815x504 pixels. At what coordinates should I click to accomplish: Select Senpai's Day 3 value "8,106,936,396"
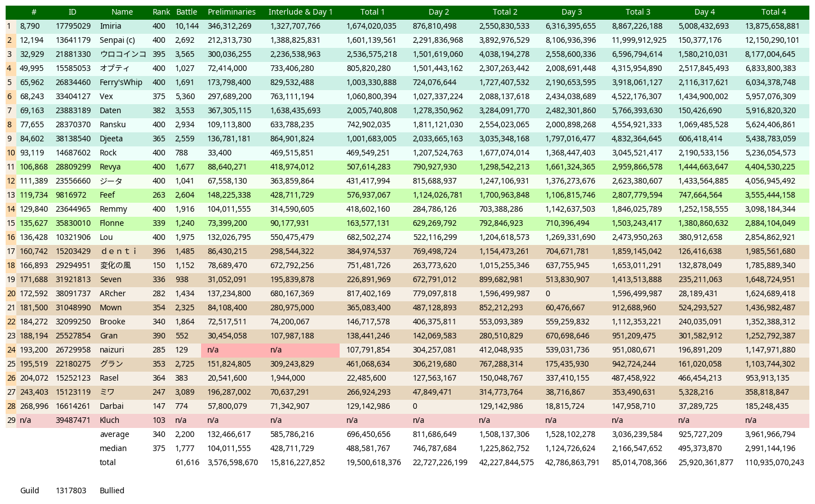(571, 40)
